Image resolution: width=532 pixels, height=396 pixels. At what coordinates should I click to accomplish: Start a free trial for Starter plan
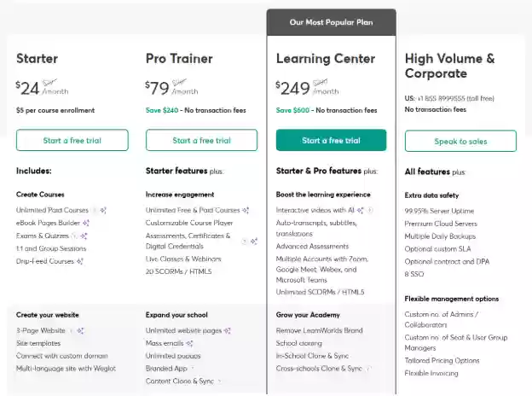(72, 140)
